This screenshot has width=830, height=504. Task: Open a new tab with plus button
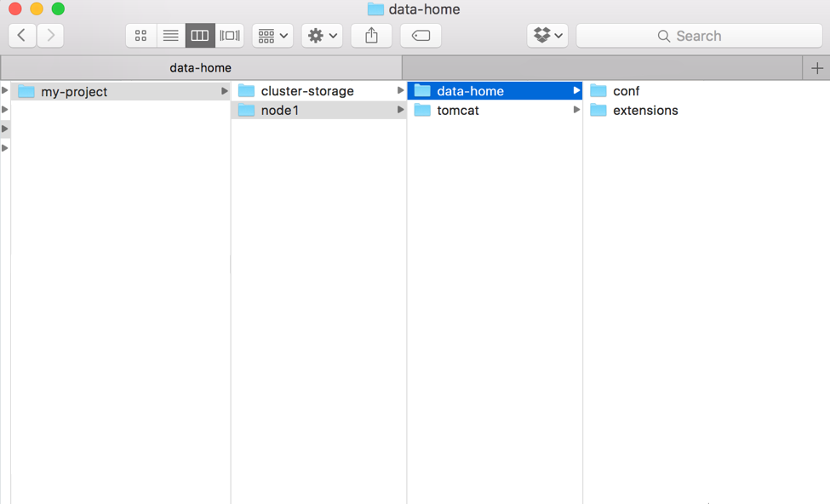816,67
